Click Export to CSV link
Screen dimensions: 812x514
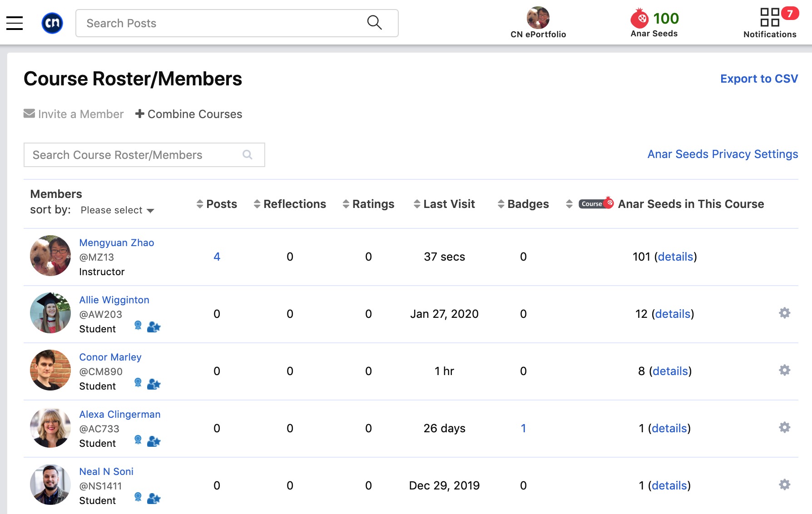(x=759, y=79)
